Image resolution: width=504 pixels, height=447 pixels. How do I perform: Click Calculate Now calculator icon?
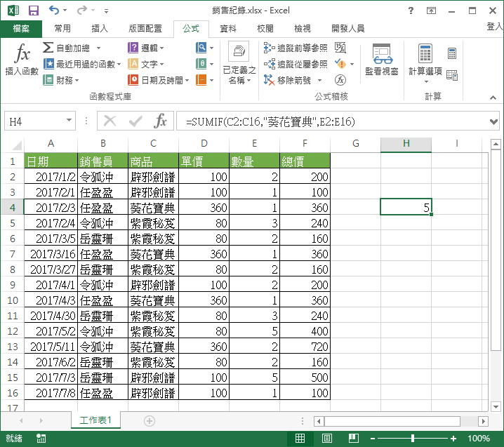452,53
